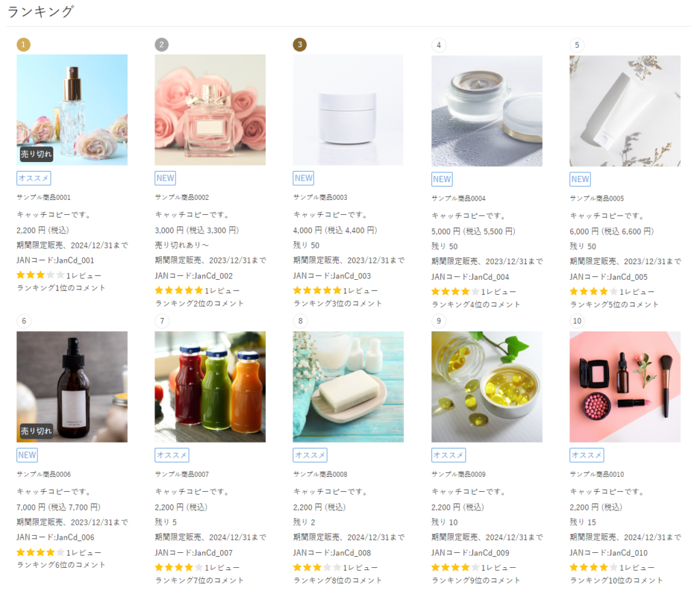The width and height of the screenshot is (700, 600).
Task: Click the ランキング heading
Action: 40,12
